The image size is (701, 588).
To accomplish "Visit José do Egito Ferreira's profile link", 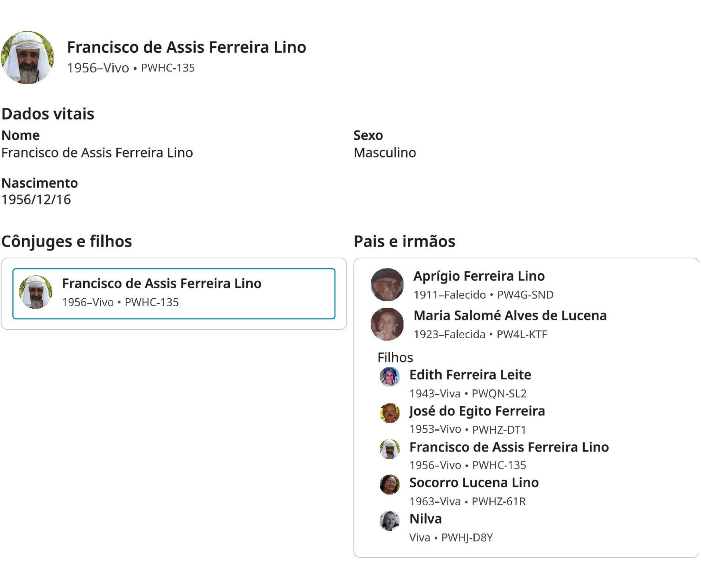I will click(x=477, y=411).
